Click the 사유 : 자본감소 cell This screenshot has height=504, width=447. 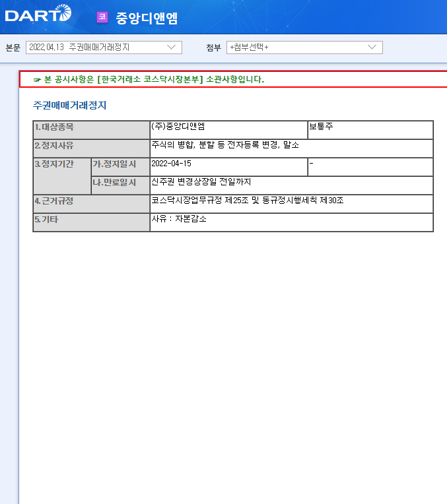point(291,222)
